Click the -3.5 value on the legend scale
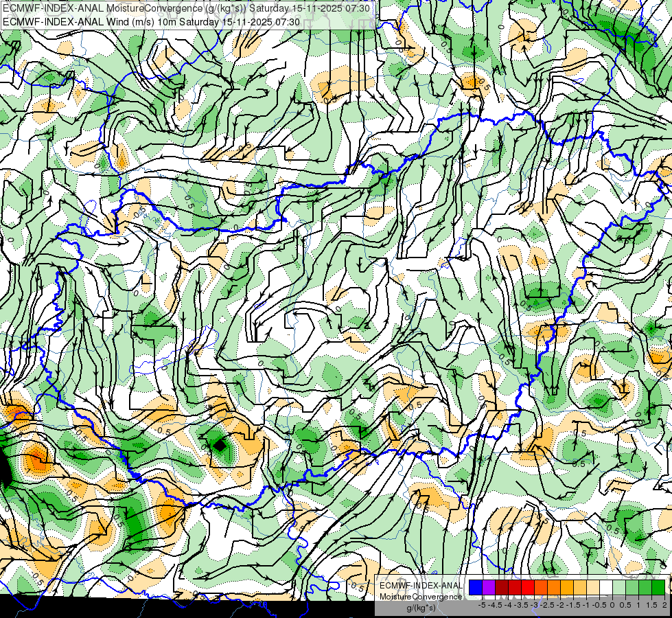This screenshot has height=618, width=672. coord(520,605)
